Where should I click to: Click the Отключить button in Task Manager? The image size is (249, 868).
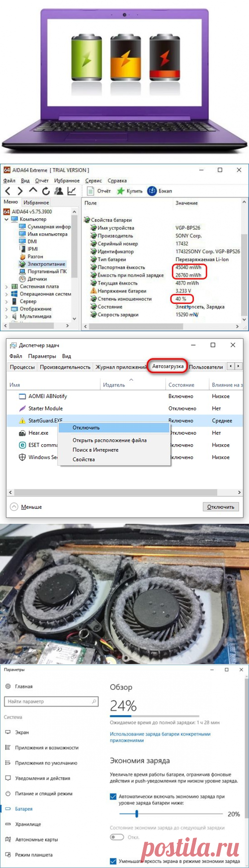(x=221, y=507)
